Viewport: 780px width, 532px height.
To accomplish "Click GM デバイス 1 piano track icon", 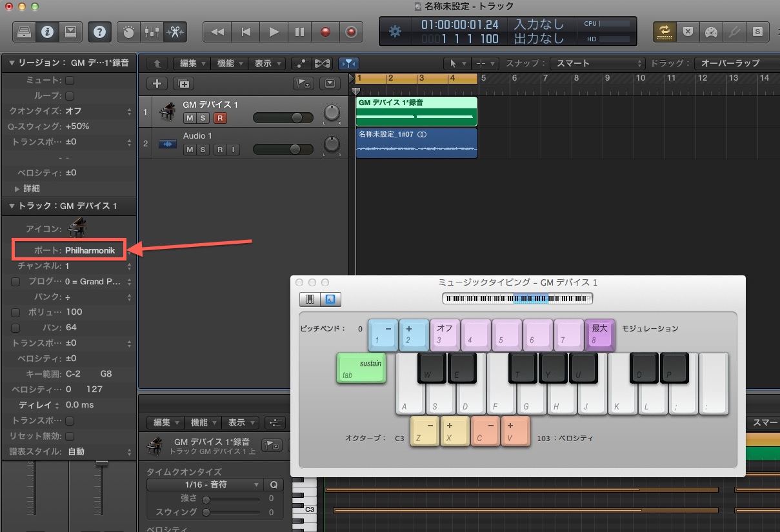I will (x=168, y=112).
